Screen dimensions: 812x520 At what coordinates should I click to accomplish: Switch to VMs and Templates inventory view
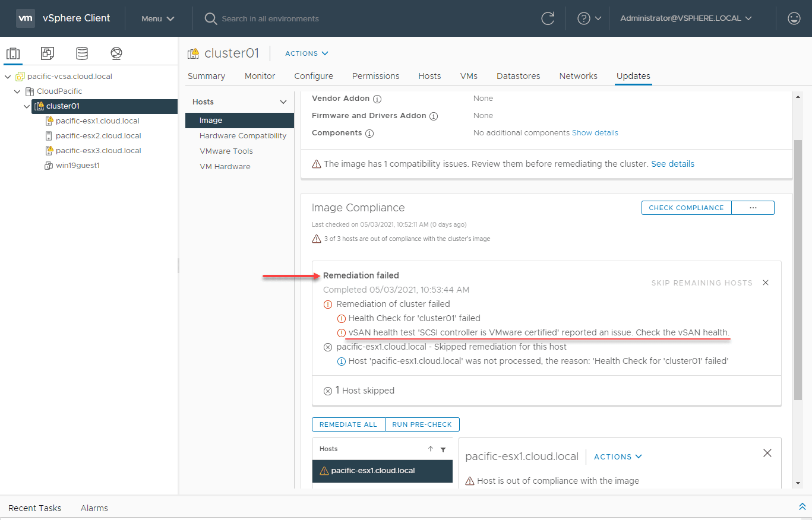(48, 53)
